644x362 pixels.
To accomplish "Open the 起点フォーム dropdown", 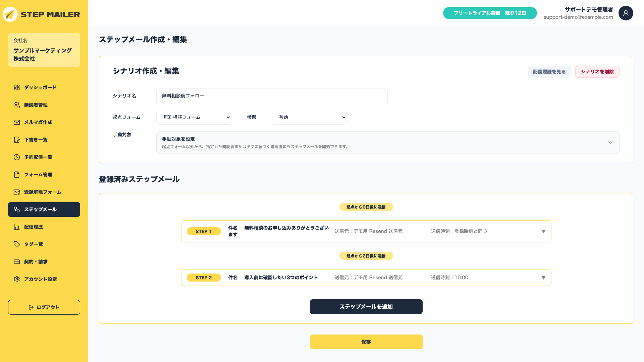I will (x=194, y=117).
